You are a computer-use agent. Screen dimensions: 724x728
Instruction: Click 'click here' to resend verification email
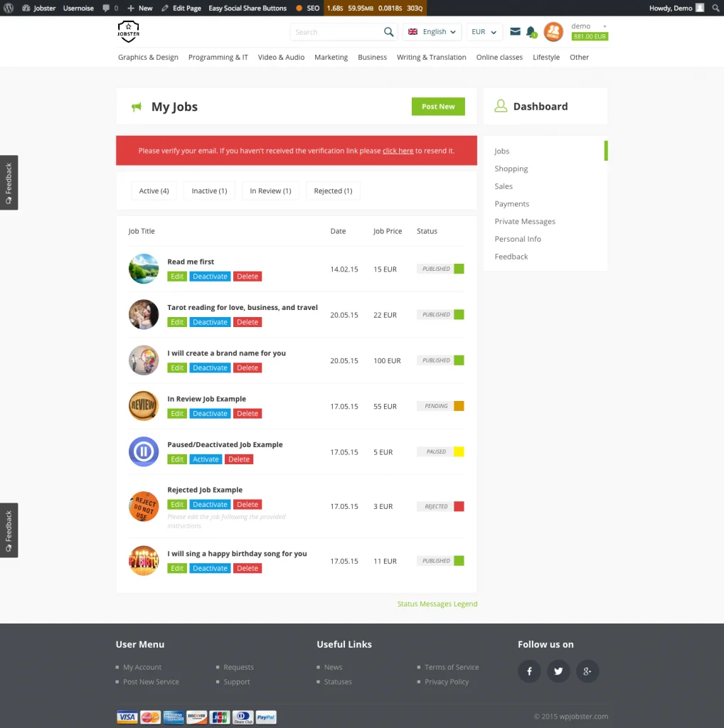pos(398,150)
